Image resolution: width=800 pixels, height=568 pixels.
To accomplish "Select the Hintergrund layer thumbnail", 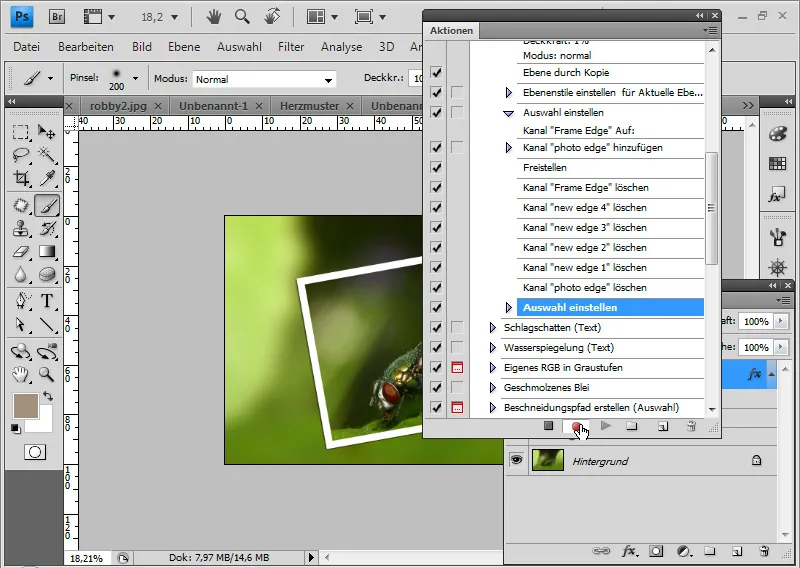I will 548,460.
